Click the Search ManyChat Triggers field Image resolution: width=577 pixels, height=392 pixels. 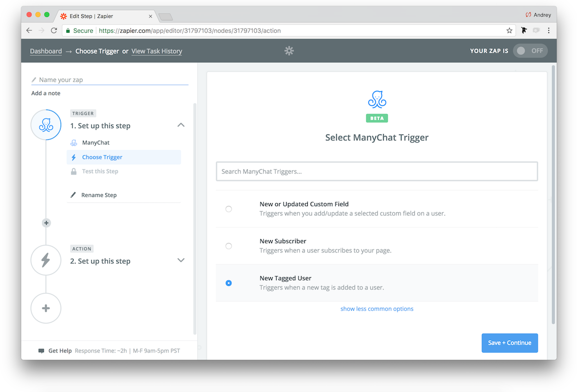pyautogui.click(x=377, y=171)
